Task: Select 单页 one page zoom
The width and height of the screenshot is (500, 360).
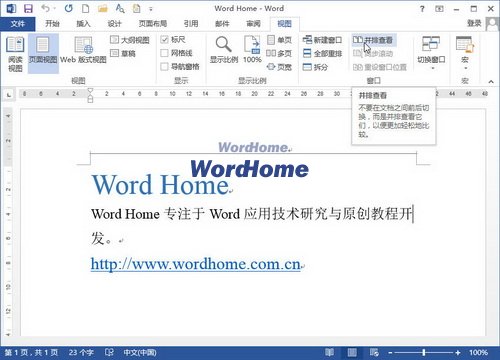Action: click(279, 40)
